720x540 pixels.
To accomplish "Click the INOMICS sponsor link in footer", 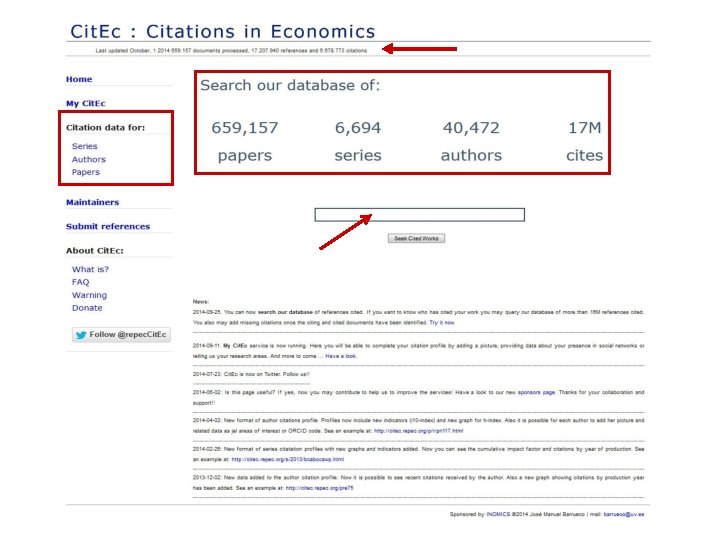I will 498,514.
